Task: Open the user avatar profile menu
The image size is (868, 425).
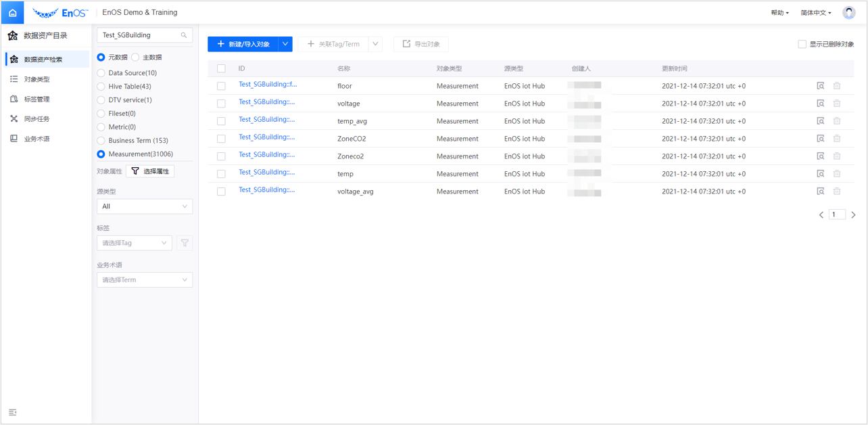Action: point(848,13)
